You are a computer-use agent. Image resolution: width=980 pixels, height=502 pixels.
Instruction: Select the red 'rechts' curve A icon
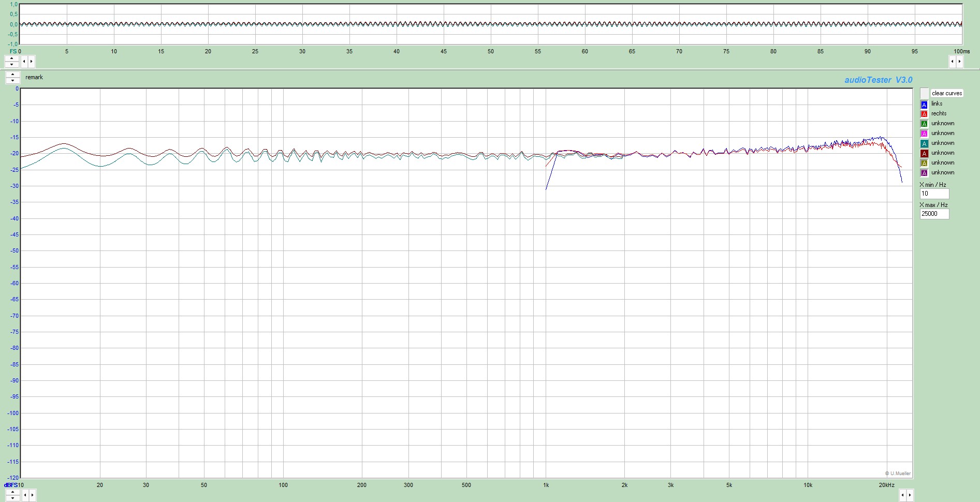tap(924, 114)
